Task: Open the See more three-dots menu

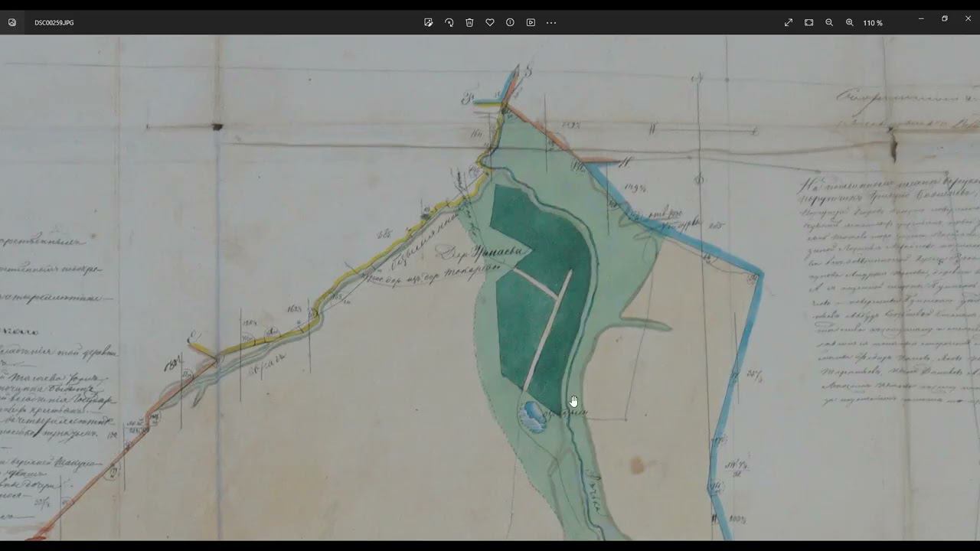Action: tap(551, 23)
